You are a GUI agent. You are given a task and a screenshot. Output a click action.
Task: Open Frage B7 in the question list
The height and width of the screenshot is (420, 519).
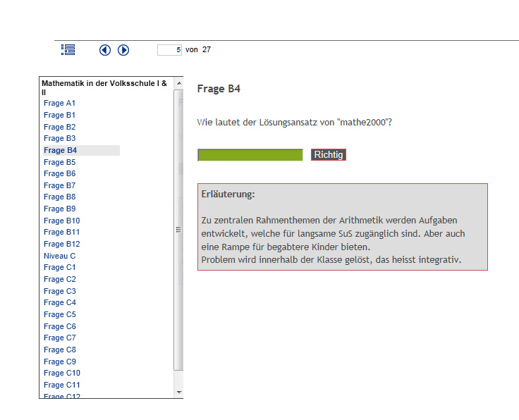coord(59,185)
